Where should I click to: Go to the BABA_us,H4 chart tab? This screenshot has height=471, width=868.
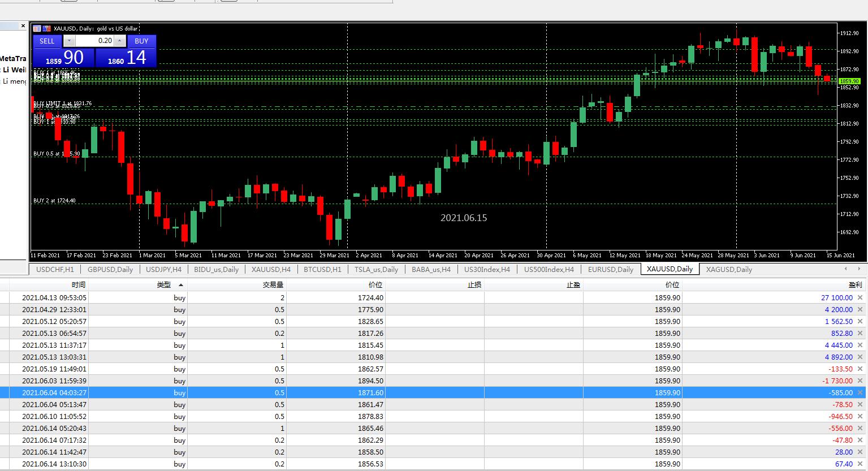pyautogui.click(x=431, y=269)
